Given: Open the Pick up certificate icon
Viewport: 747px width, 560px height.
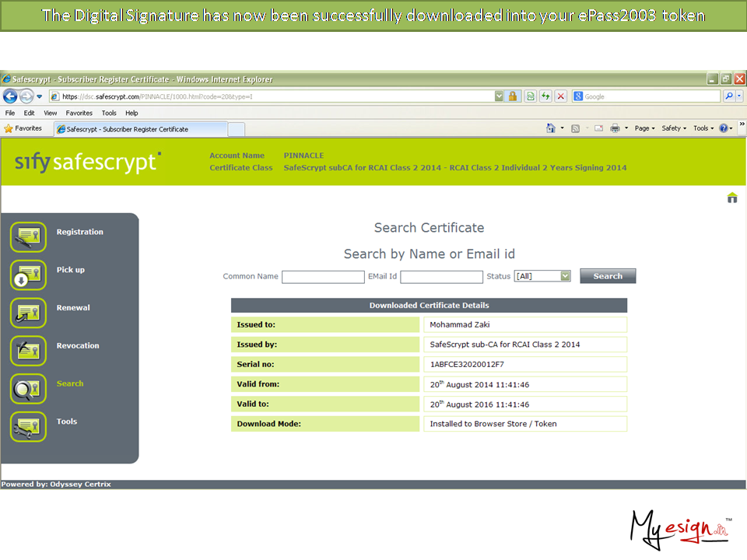Looking at the screenshot, I should [x=29, y=275].
